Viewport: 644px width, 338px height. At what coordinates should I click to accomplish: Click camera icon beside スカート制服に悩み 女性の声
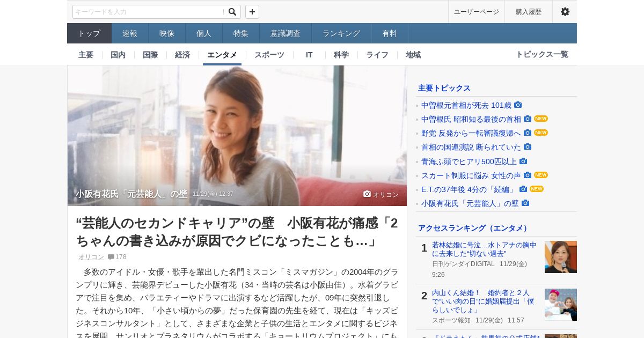tap(528, 175)
